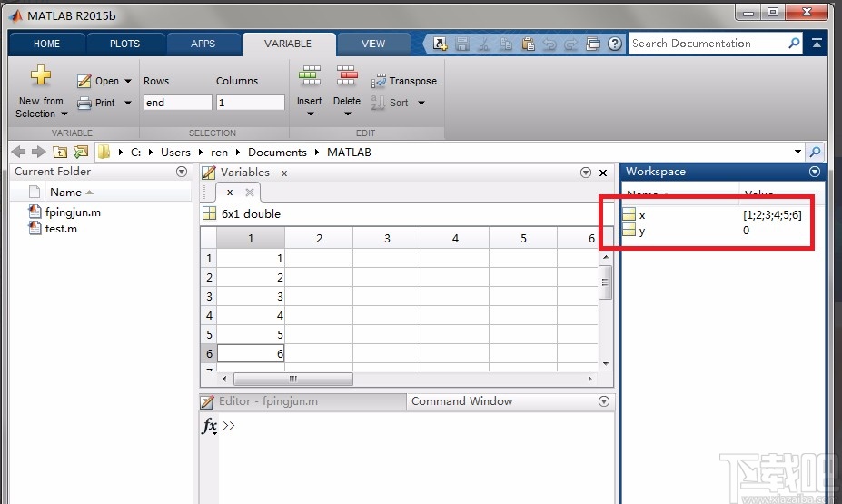This screenshot has height=504, width=842.
Task: Close the Variables panel
Action: (603, 173)
